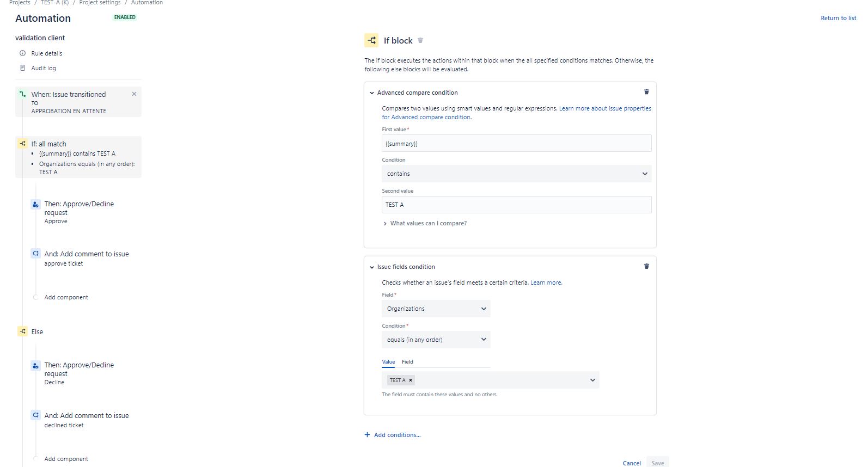
Task: Open the Audit log
Action: tap(44, 68)
